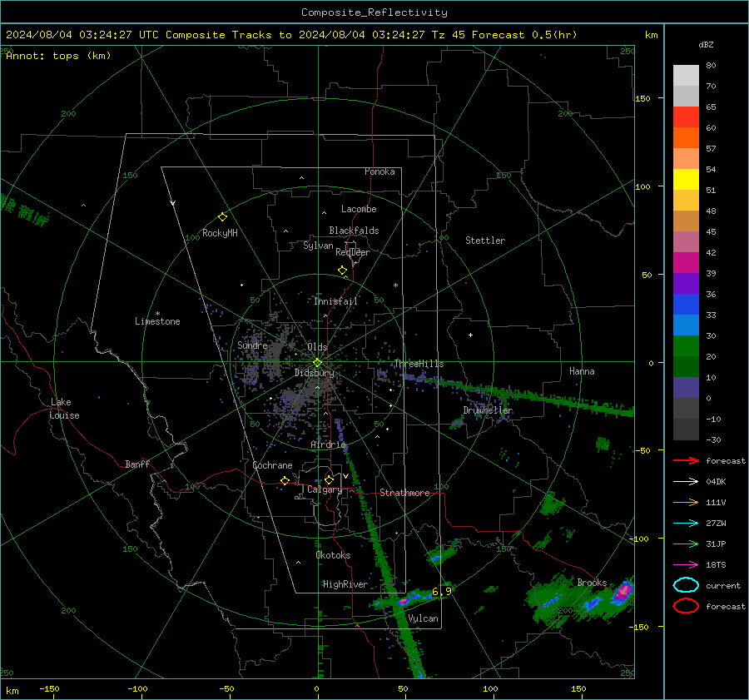
Task: Click the Strathmore town label
Action: (404, 493)
